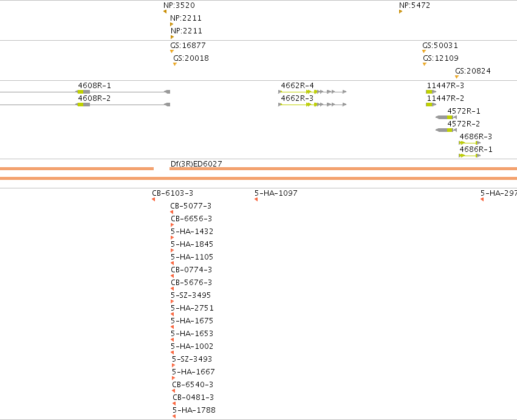Click the CB-0481-3 triangle marker
The height and width of the screenshot is (420, 517).
click(174, 404)
